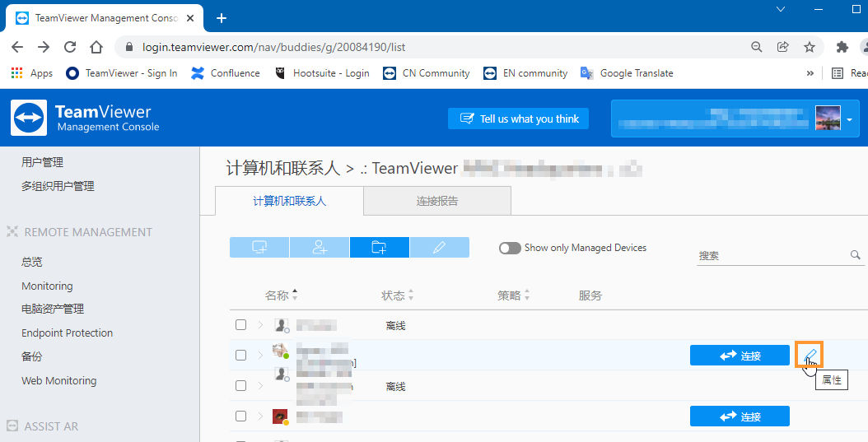Bookmark this page with star icon
Screen dimensions: 868x442
pos(810,47)
